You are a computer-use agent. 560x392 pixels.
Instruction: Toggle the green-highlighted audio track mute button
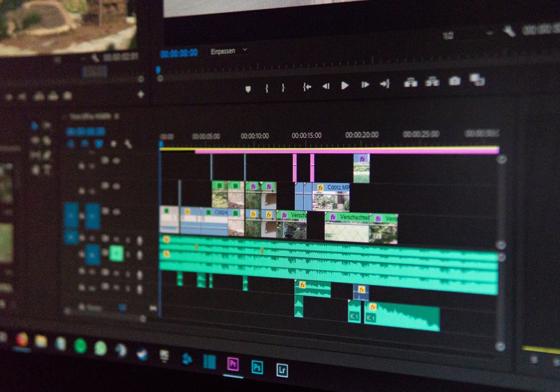[116, 253]
